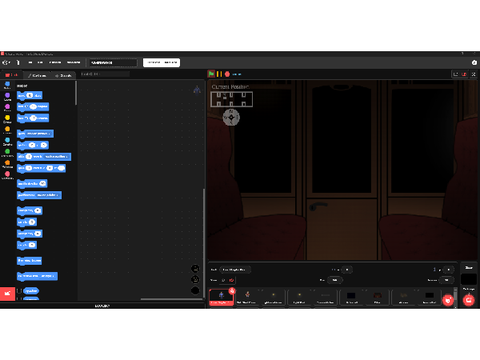
Task: Tick the x position reporter checkbox
Action: [19, 291]
